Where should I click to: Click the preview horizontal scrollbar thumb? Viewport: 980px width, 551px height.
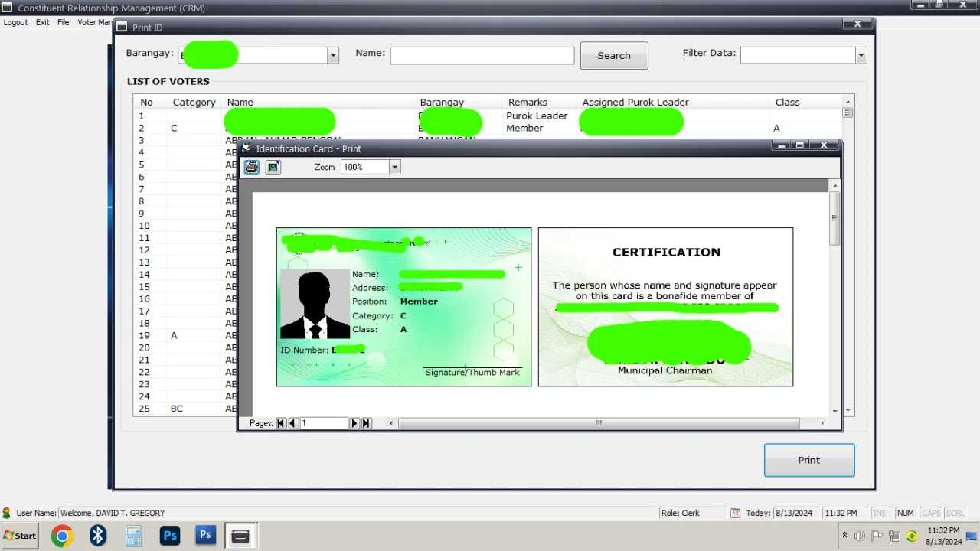pos(599,423)
